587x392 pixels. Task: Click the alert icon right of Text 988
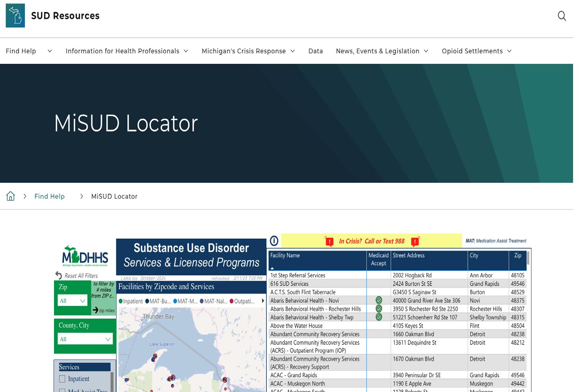(x=415, y=241)
